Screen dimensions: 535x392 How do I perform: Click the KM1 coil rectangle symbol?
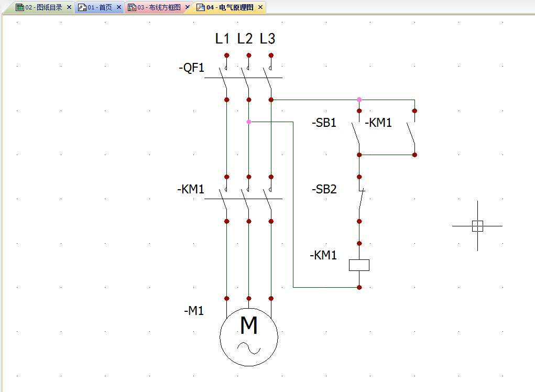click(x=359, y=265)
